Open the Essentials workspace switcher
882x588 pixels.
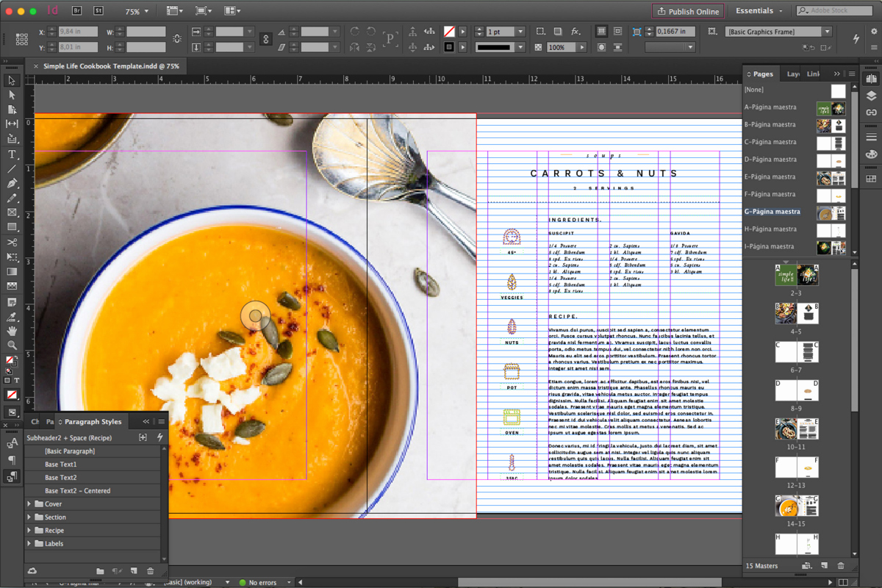pyautogui.click(x=759, y=11)
